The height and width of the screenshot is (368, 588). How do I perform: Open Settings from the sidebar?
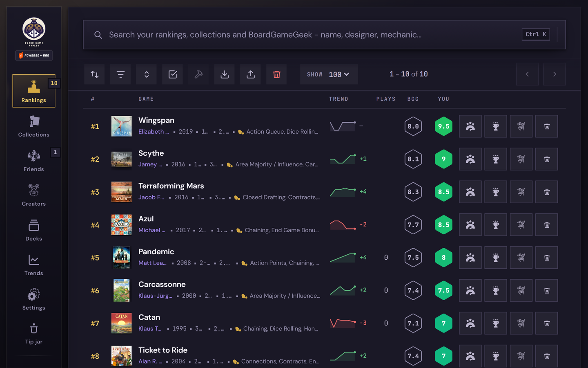pyautogui.click(x=34, y=299)
